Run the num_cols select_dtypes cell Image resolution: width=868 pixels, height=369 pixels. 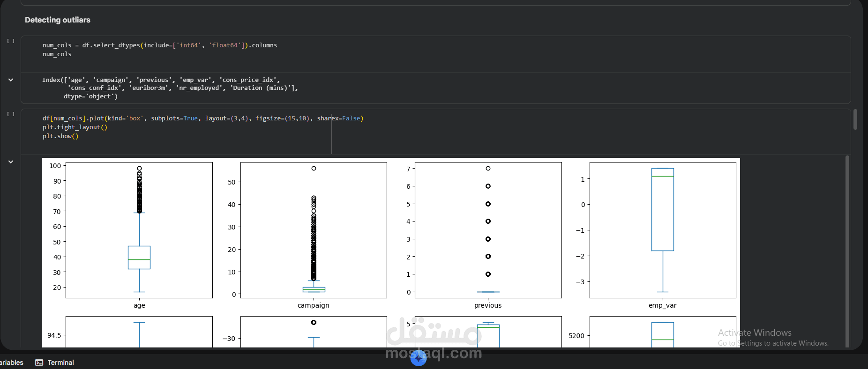click(11, 41)
